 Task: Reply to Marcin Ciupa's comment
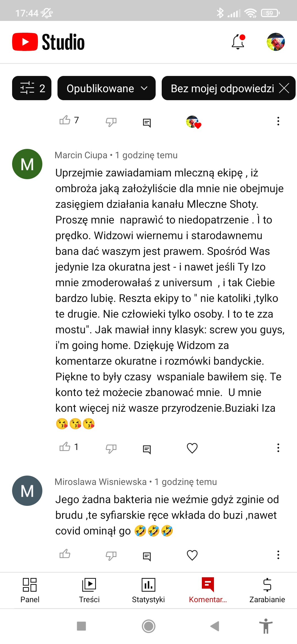tap(147, 449)
